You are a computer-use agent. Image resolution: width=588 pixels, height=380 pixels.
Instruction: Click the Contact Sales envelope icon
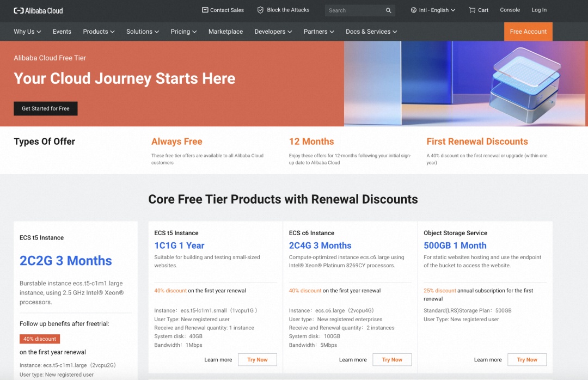(x=205, y=10)
